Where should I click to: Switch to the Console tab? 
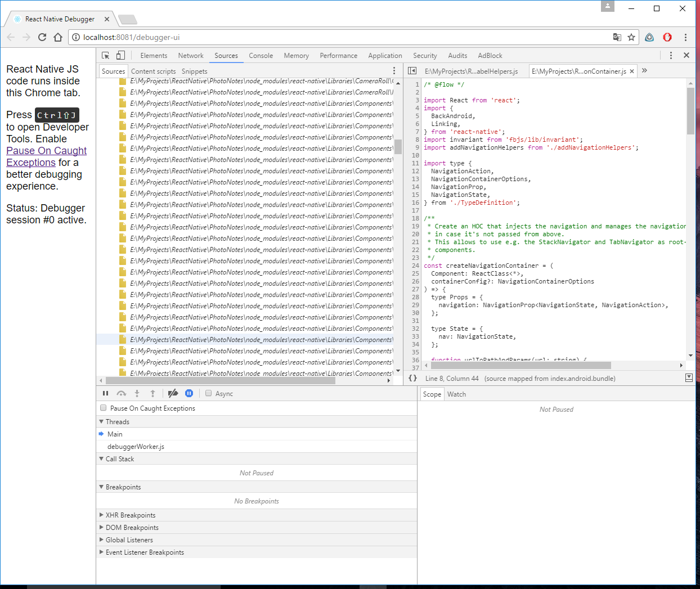pyautogui.click(x=261, y=56)
